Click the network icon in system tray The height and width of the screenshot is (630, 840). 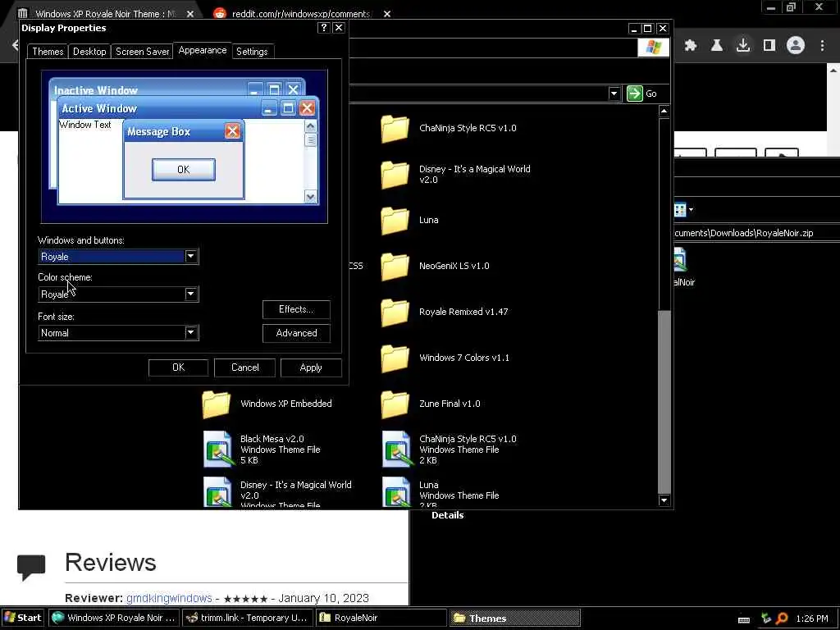click(x=766, y=619)
